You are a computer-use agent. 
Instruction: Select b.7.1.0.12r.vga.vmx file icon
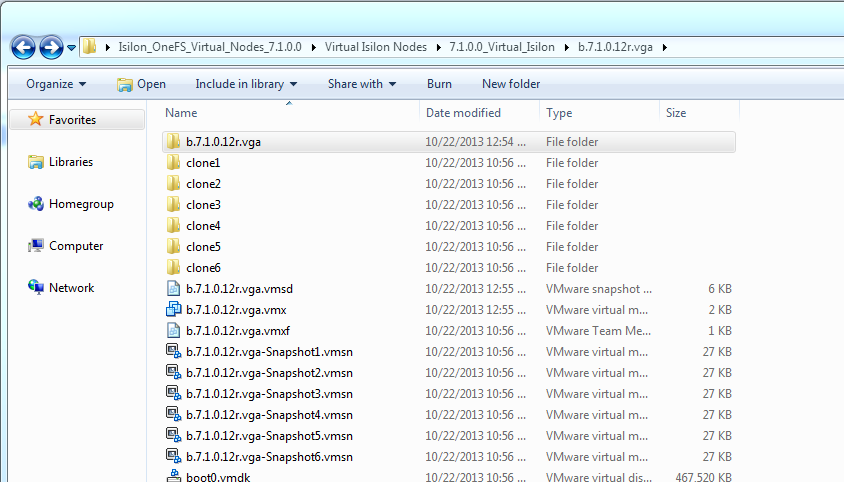pyautogui.click(x=173, y=310)
